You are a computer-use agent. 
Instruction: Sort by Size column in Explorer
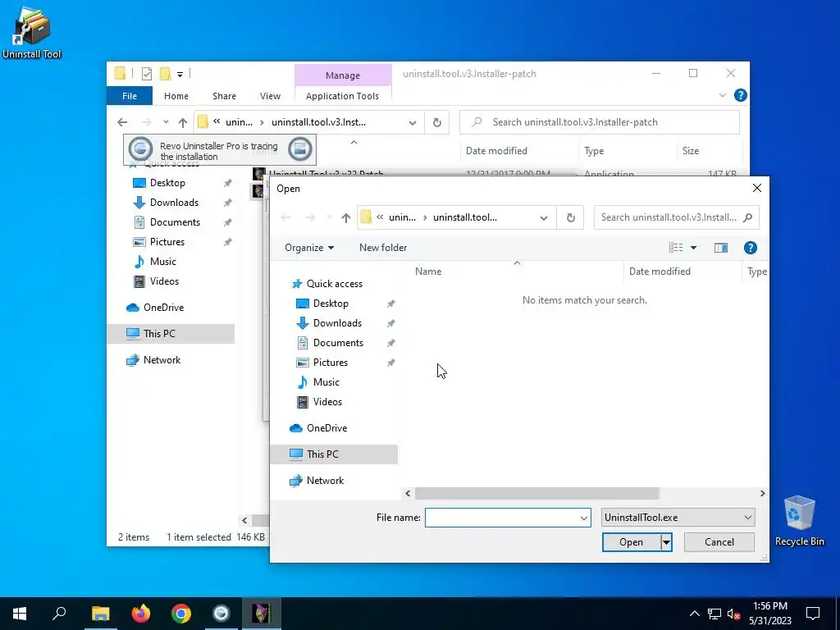click(691, 151)
